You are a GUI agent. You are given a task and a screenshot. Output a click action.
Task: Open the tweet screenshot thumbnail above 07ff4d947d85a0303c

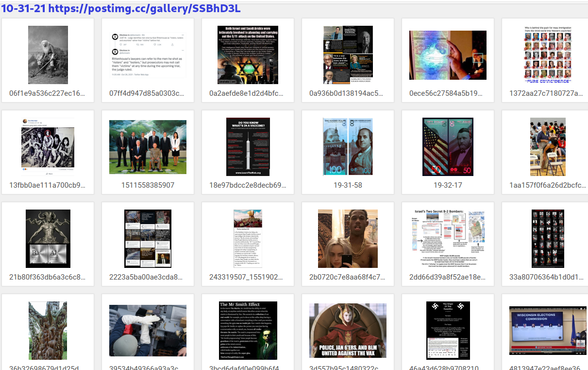pyautogui.click(x=148, y=55)
